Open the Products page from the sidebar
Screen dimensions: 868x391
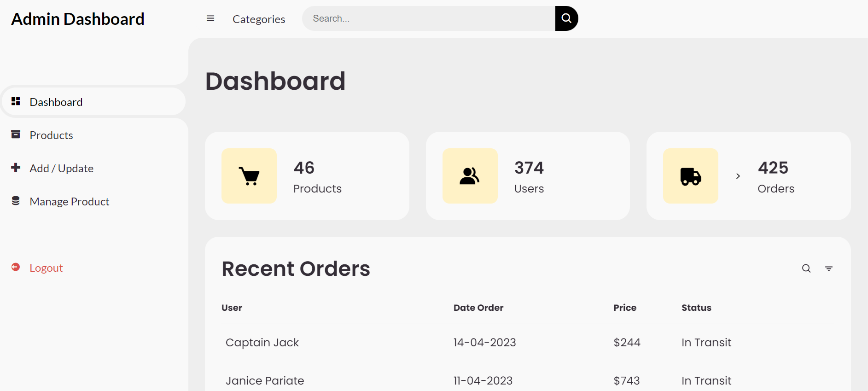coord(51,135)
